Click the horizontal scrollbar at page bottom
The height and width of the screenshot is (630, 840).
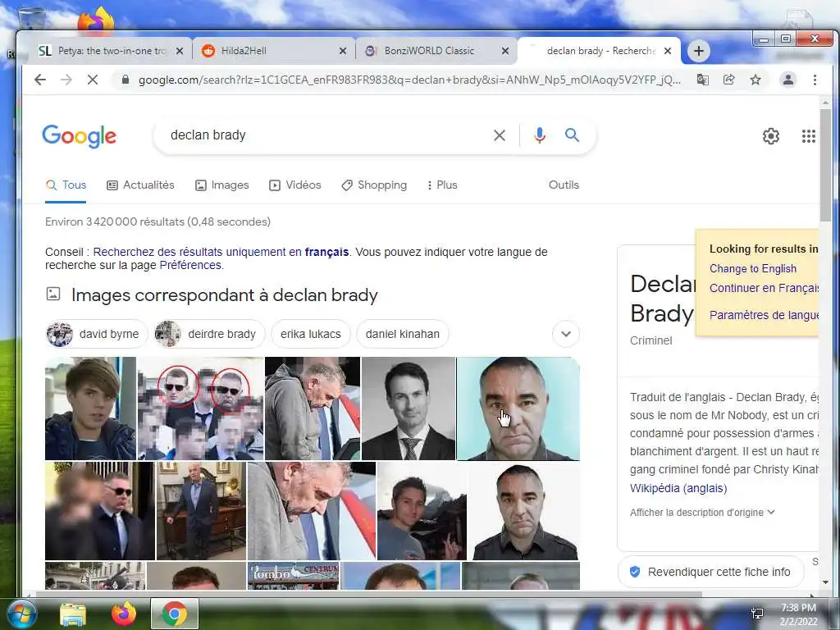(368, 594)
